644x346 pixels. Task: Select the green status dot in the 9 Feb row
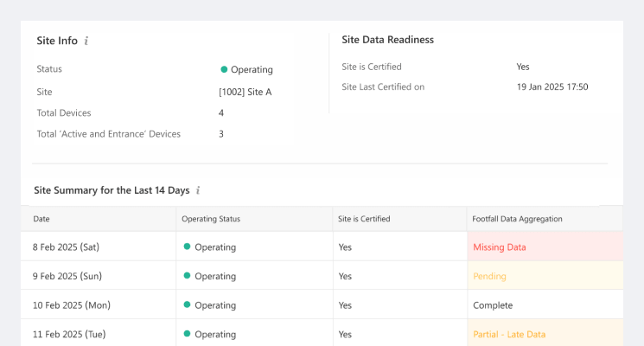187,276
